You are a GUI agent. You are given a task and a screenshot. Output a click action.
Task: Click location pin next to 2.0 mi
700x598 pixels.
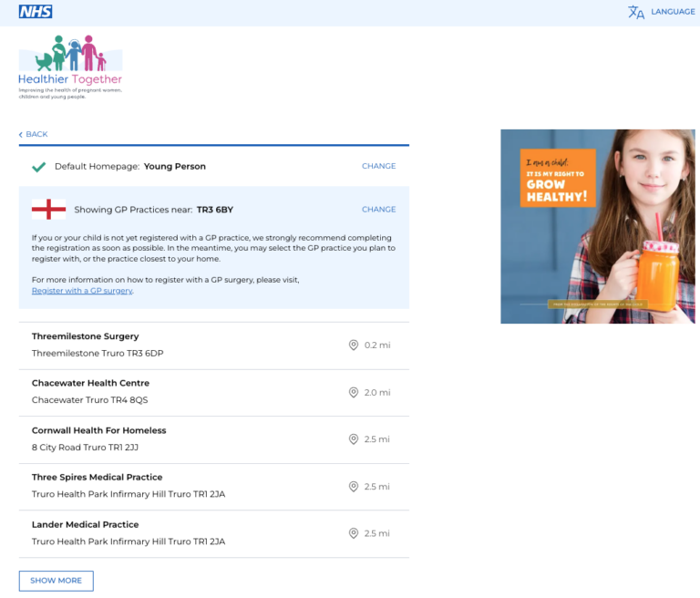[x=353, y=393]
